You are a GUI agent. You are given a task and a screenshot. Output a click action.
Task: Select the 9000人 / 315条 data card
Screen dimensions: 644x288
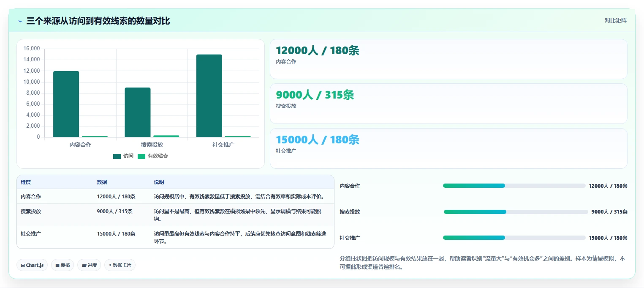(448, 103)
